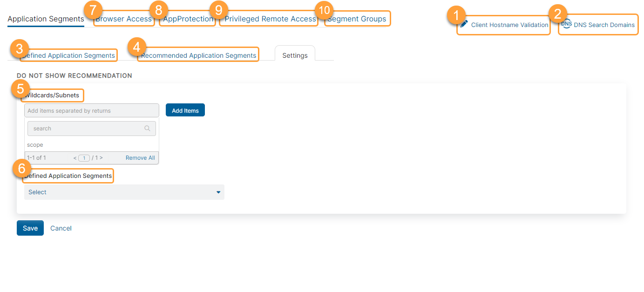
Task: Open the Browser Access tab
Action: coord(124,19)
